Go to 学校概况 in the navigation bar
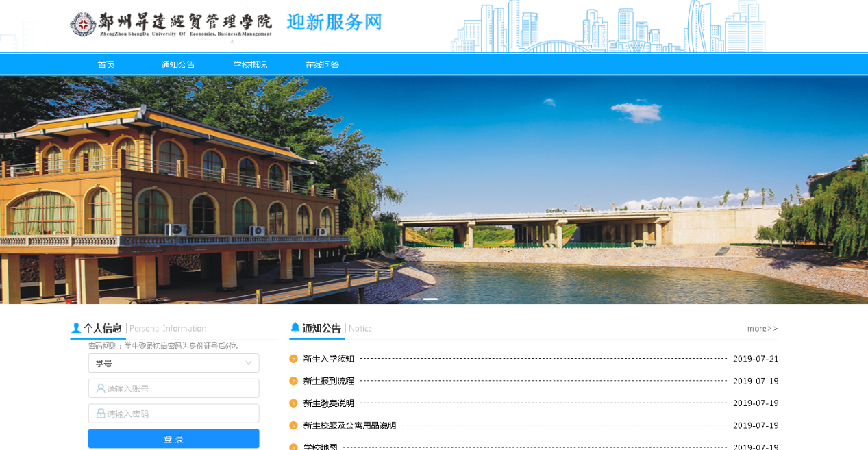The height and width of the screenshot is (450, 868). click(250, 65)
